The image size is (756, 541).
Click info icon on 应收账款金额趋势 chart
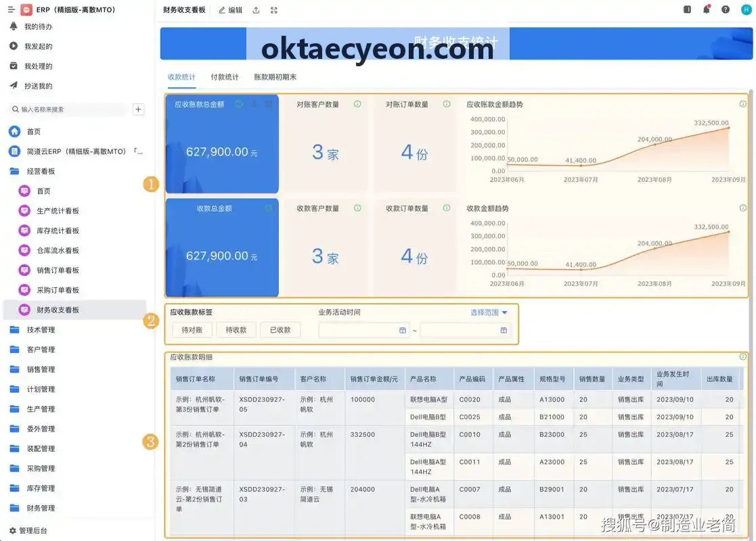pos(743,103)
